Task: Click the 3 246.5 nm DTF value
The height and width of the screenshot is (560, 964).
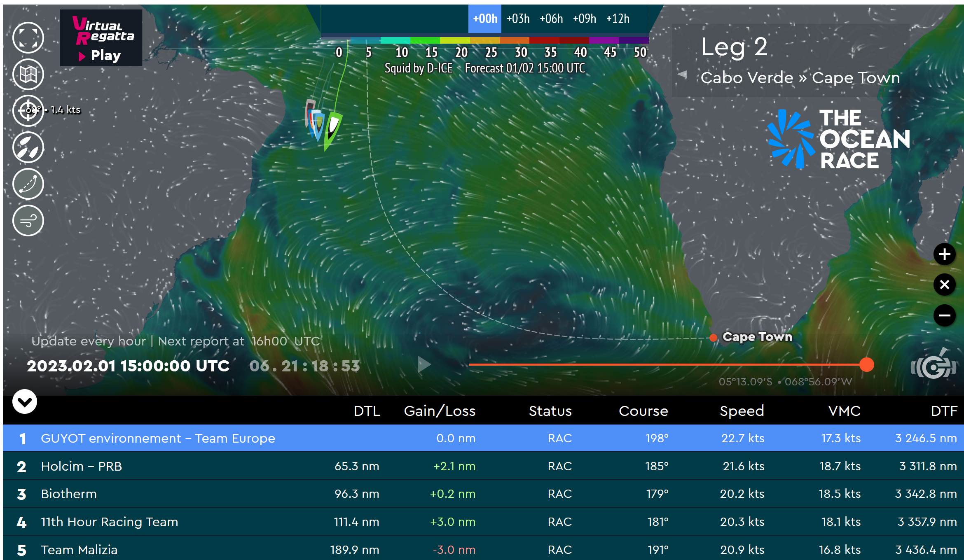Action: 926,438
